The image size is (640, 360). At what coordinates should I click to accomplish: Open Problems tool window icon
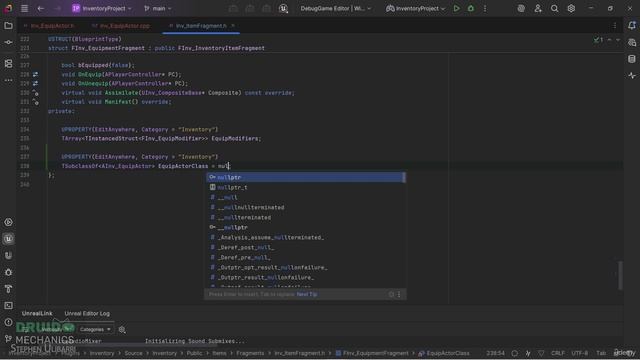(x=8, y=322)
